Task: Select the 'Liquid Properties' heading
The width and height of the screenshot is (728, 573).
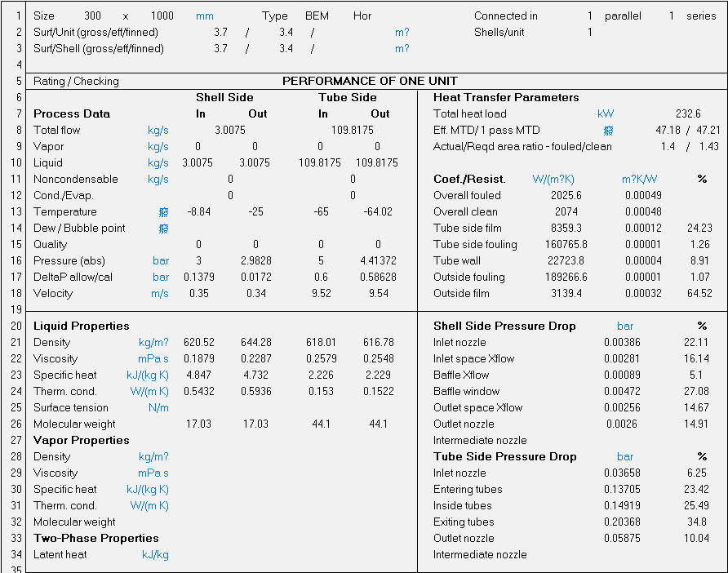Action: tap(82, 326)
